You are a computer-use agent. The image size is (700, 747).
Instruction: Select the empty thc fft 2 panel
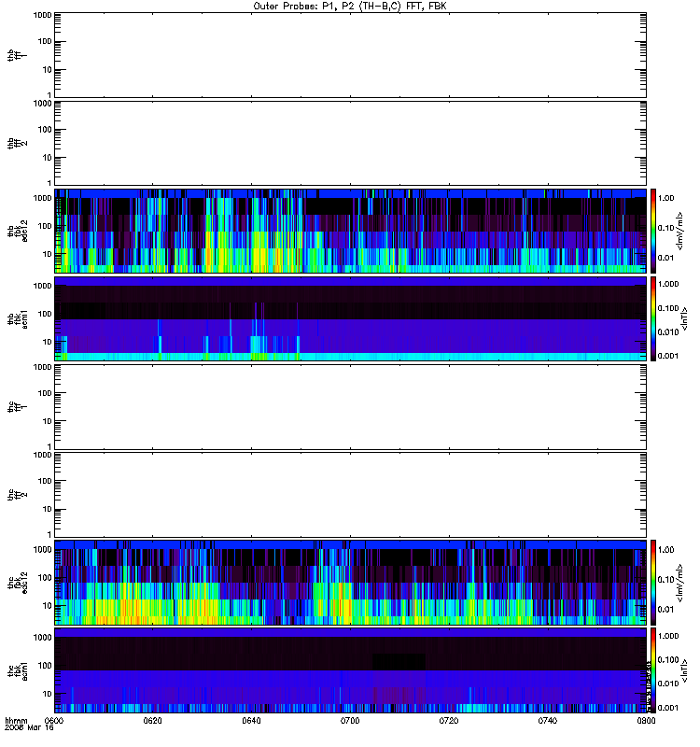point(350,495)
